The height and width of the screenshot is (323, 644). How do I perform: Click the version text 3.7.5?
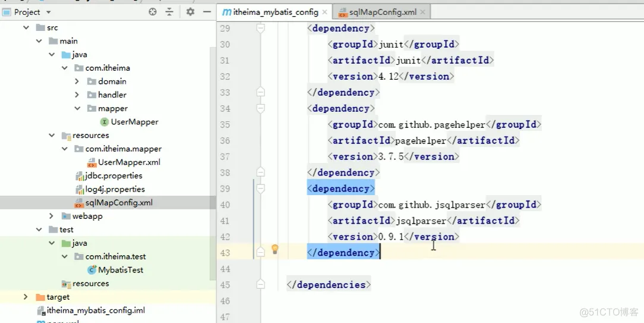point(390,156)
